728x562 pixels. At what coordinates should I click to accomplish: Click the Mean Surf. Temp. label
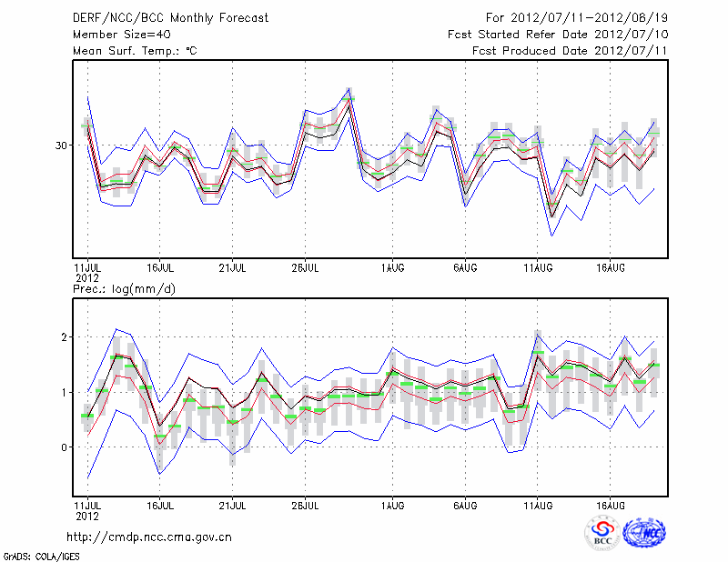click(135, 51)
